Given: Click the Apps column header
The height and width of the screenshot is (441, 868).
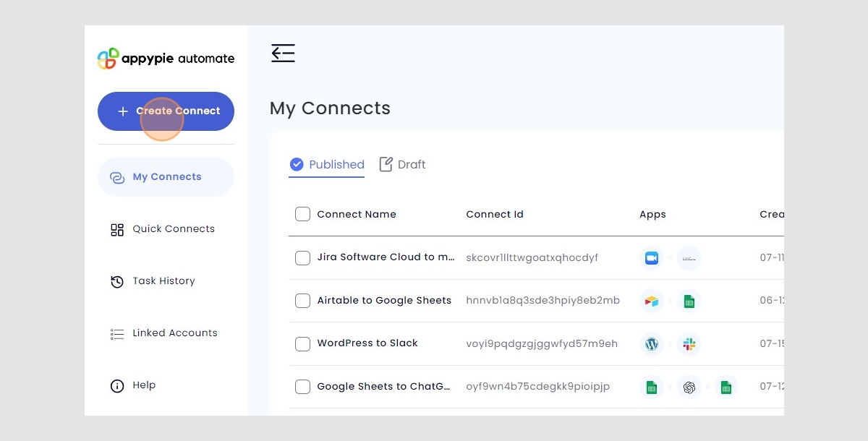Looking at the screenshot, I should (x=652, y=215).
